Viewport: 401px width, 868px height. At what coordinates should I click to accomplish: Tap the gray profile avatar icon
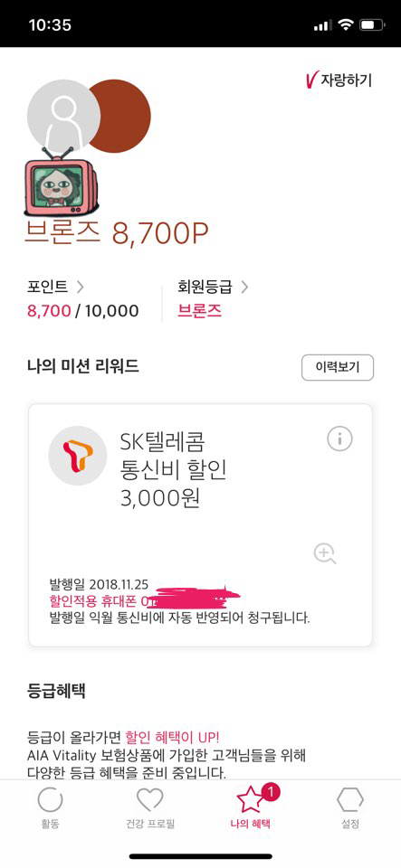(63, 117)
